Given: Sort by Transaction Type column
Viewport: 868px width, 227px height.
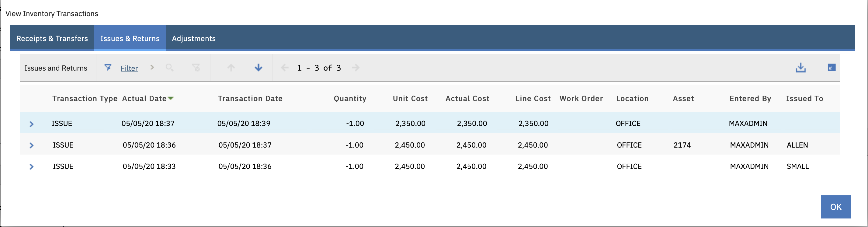Looking at the screenshot, I should point(84,99).
